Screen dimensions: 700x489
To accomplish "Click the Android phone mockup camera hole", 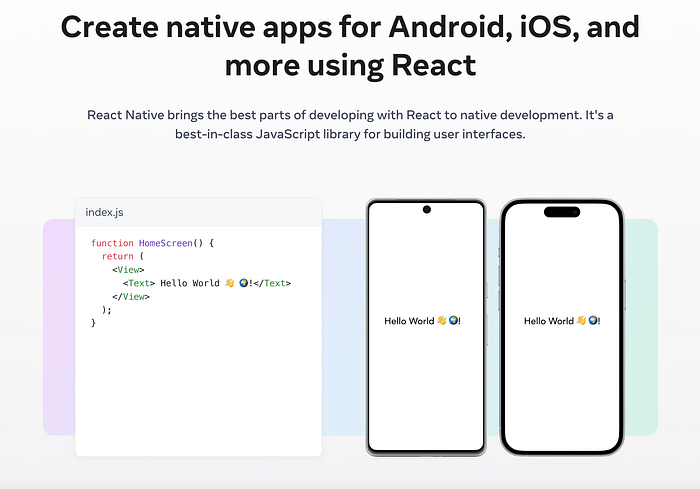I will 427,209.
